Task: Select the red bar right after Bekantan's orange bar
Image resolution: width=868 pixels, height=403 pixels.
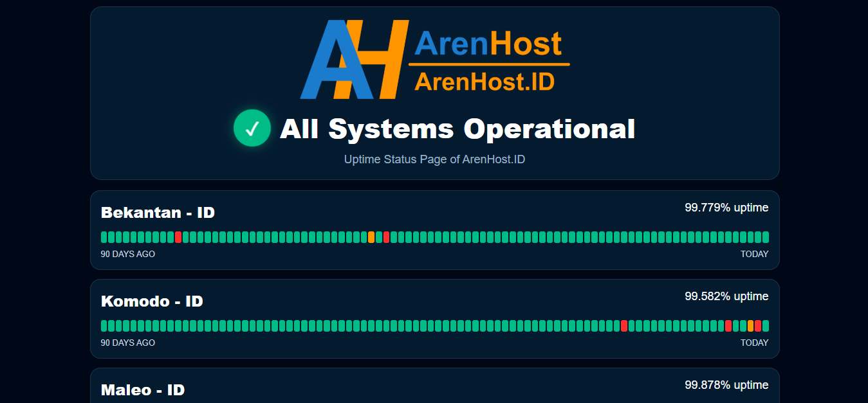Action: (386, 237)
